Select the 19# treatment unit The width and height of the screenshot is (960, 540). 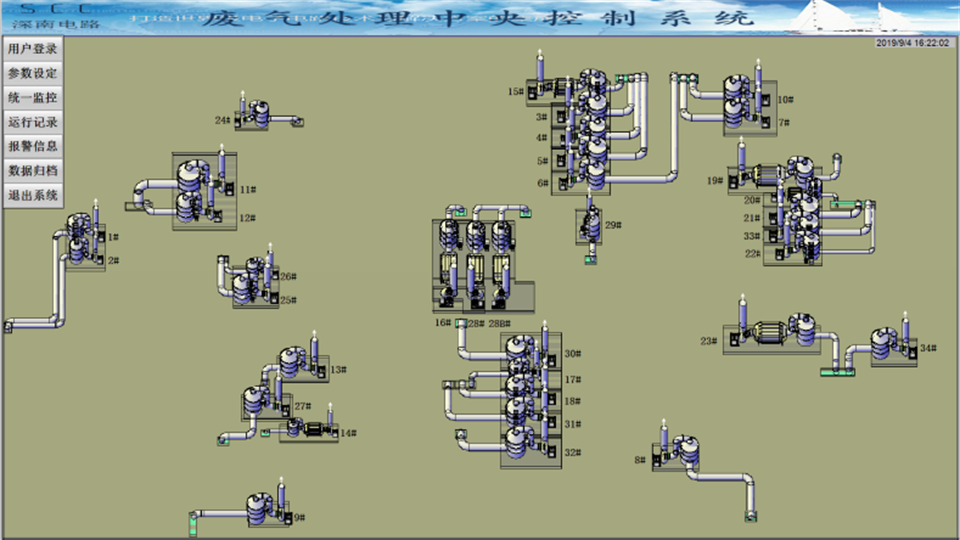point(770,177)
